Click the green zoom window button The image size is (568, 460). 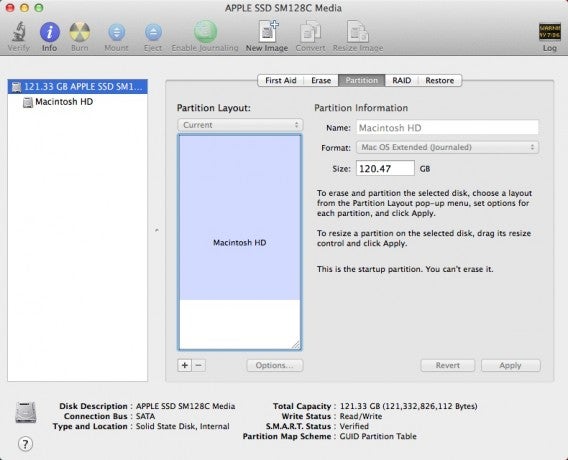39,8
